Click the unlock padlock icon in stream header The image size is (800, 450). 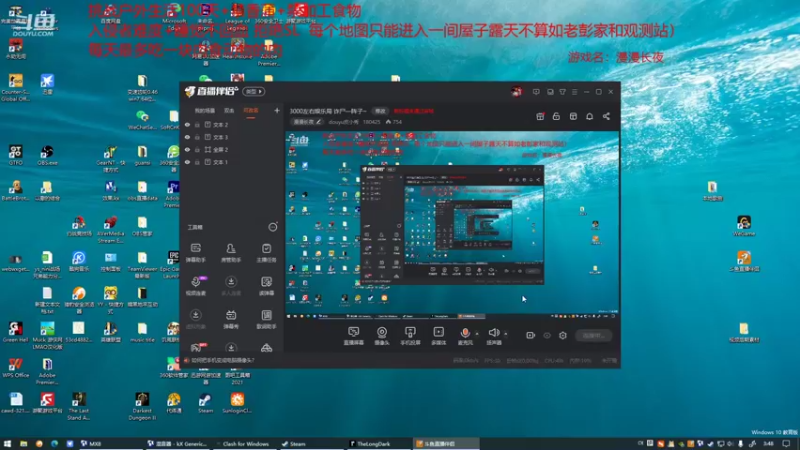tap(556, 116)
